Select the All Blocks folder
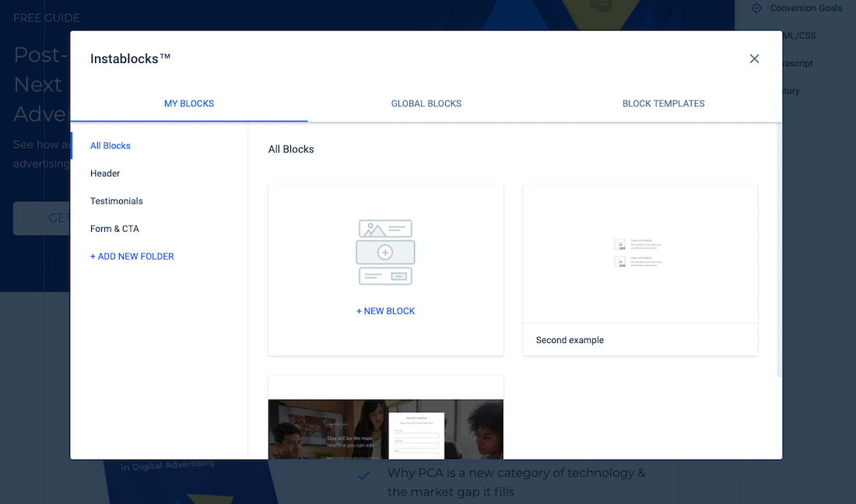 point(111,145)
